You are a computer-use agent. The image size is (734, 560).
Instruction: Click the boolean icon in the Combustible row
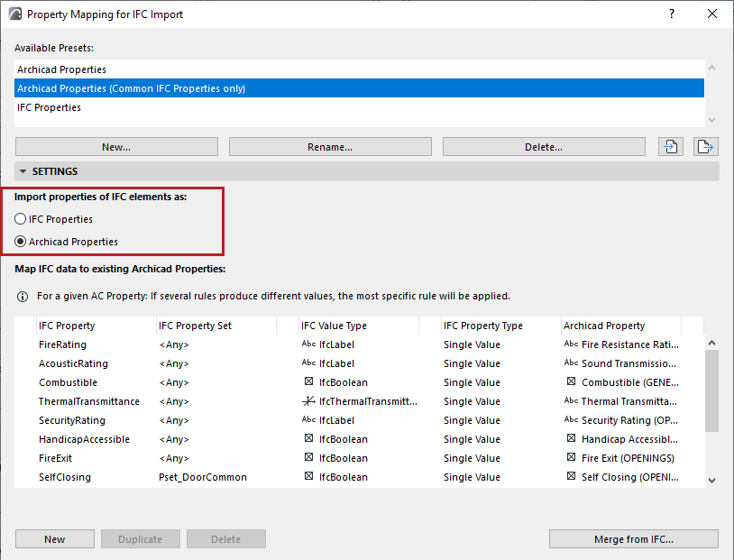click(308, 382)
